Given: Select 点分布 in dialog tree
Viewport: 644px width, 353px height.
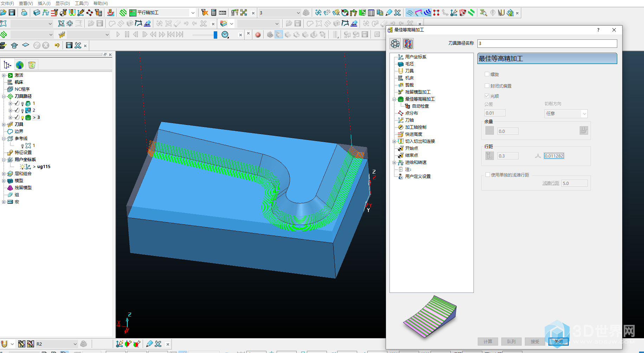Looking at the screenshot, I should click(x=411, y=113).
